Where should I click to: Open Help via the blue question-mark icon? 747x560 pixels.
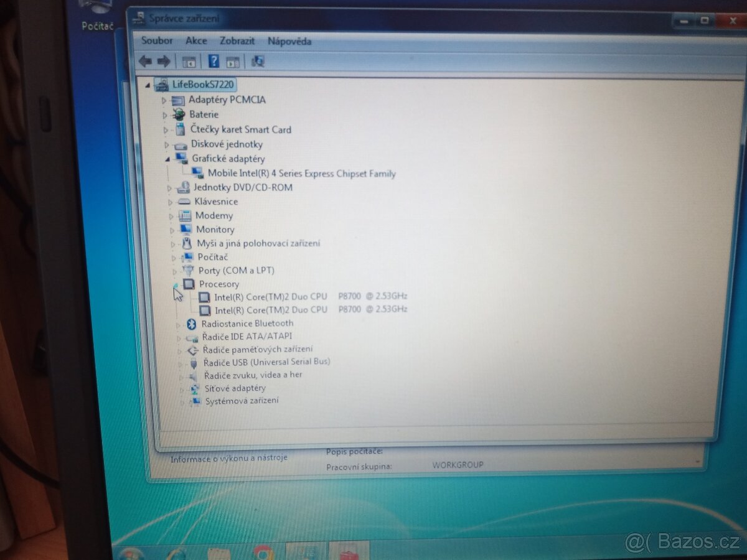coord(214,61)
